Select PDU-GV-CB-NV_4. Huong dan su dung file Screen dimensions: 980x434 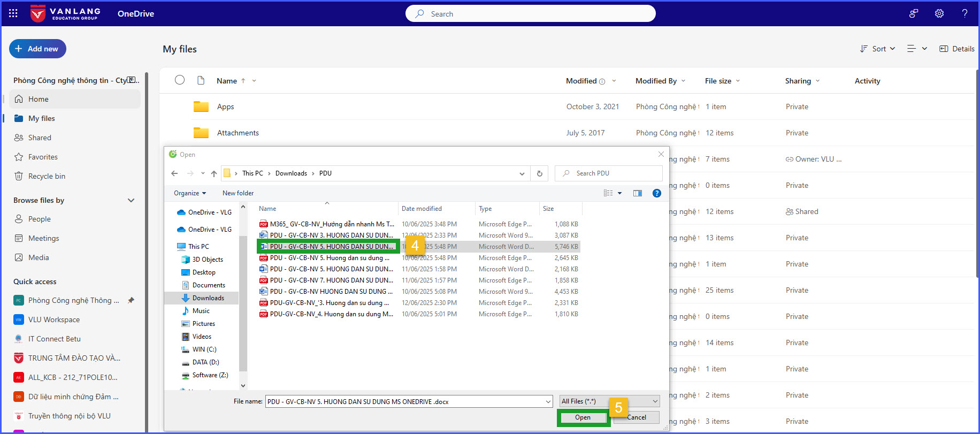click(x=332, y=314)
